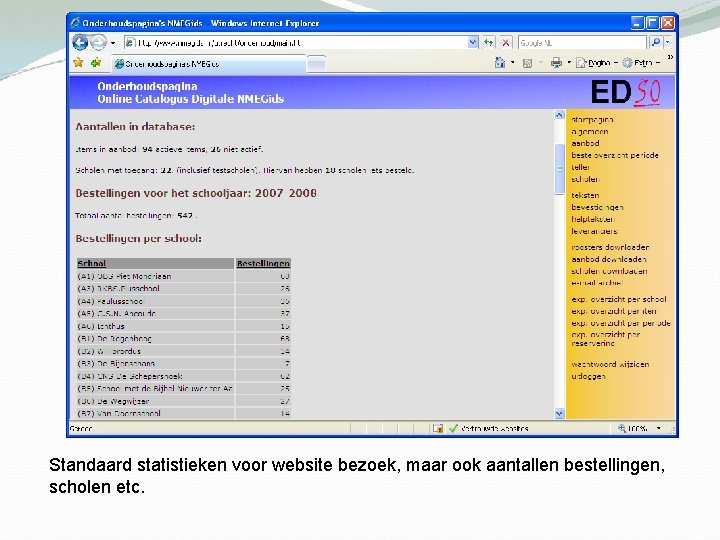Maximize the Internet Explorer window
The width and height of the screenshot is (720, 540).
[x=652, y=22]
